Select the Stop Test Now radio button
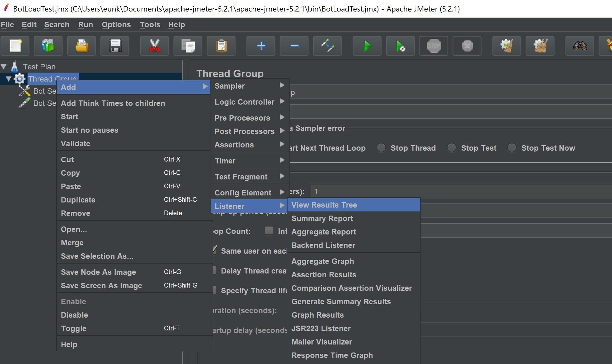This screenshot has width=612, height=364. click(x=512, y=148)
